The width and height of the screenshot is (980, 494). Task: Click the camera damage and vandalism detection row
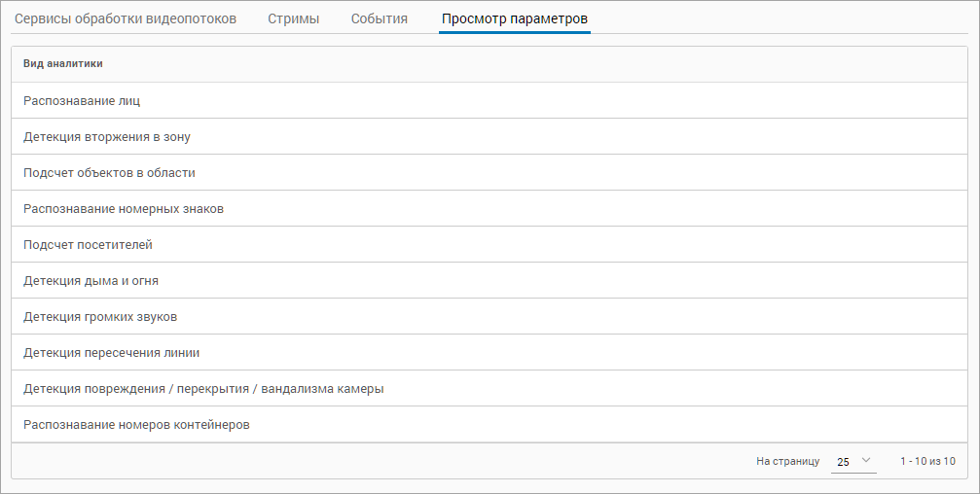tap(203, 389)
